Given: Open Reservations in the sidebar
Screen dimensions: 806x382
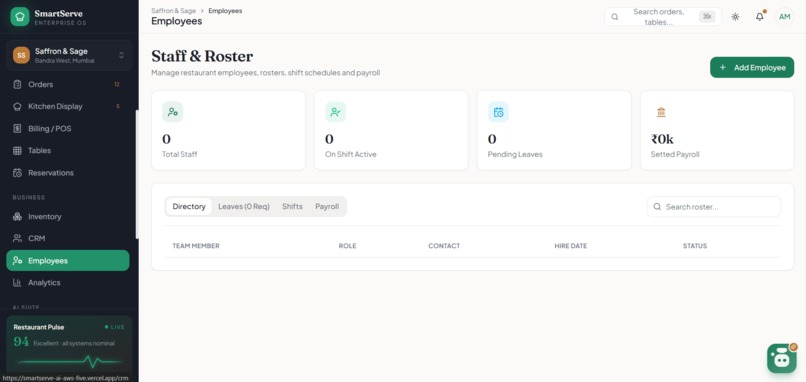Looking at the screenshot, I should tap(68, 173).
